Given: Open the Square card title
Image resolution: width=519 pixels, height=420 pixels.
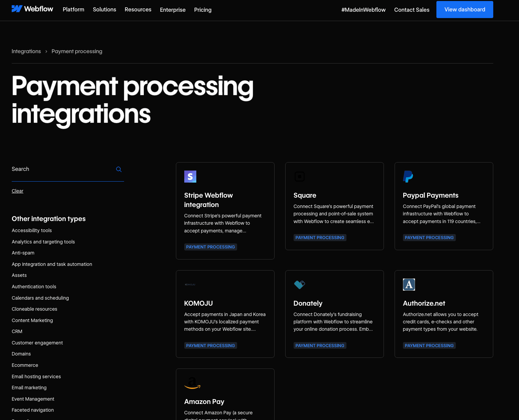Looking at the screenshot, I should point(305,195).
